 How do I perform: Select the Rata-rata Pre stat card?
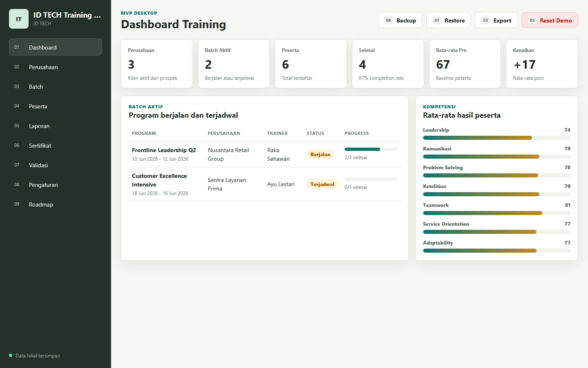pos(465,64)
